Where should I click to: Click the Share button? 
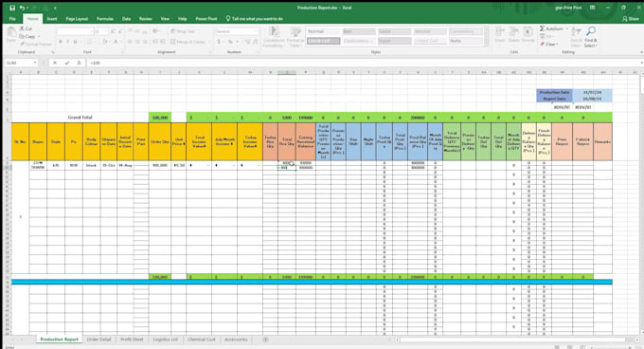[631, 19]
